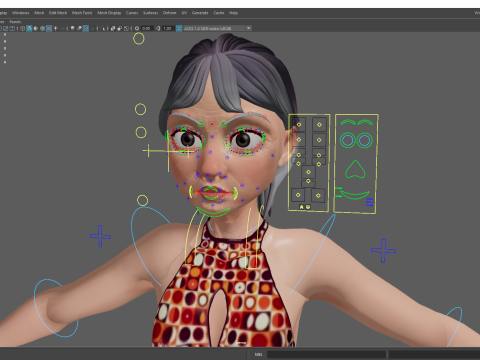Click the Gamma reset icon
The width and height of the screenshot is (480, 360).
click(x=158, y=28)
